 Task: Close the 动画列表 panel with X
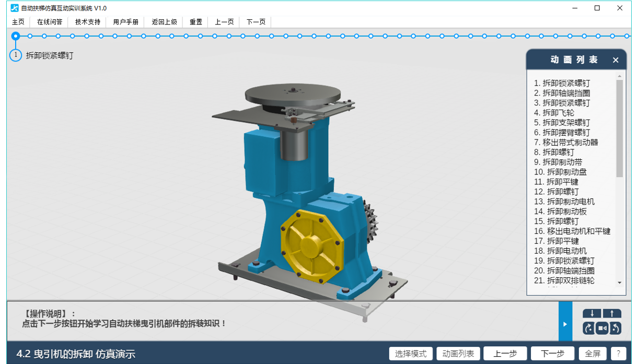(x=616, y=60)
